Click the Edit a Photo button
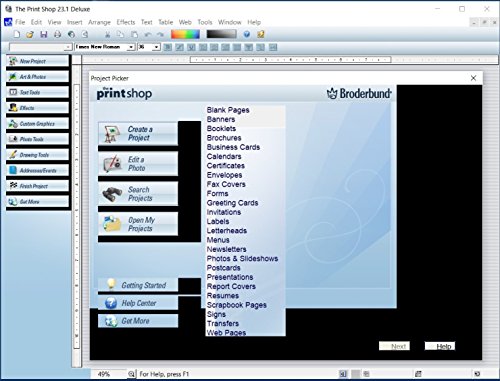The image size is (500, 381). click(x=138, y=164)
